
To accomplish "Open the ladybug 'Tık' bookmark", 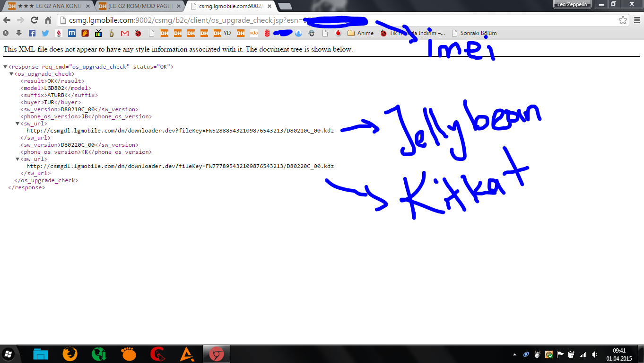I will [413, 33].
